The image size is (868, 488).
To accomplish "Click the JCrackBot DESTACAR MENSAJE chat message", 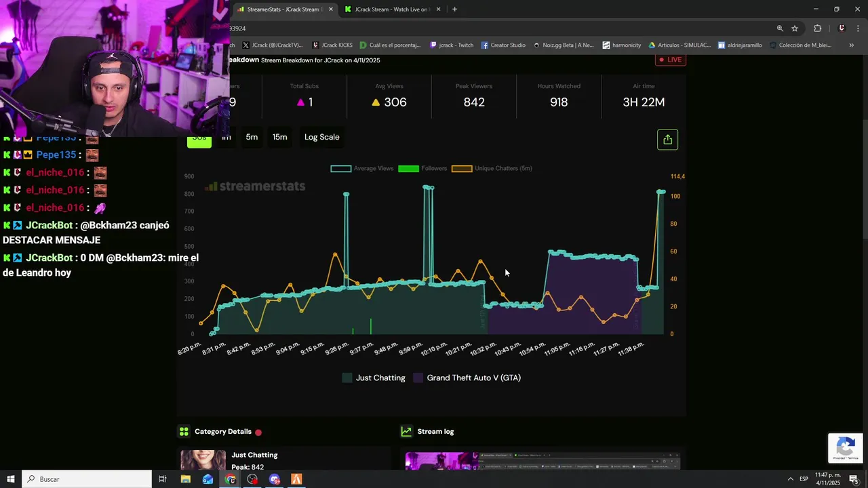I will pos(87,232).
